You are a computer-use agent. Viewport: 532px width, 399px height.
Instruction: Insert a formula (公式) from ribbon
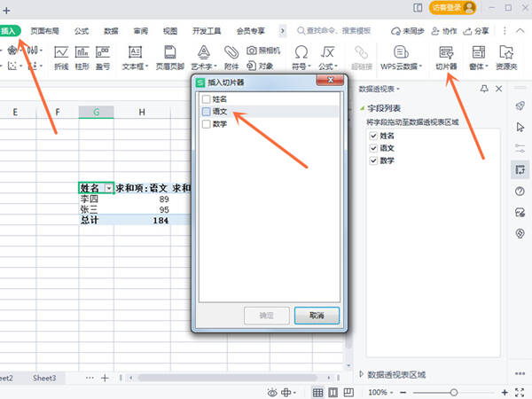click(328, 58)
